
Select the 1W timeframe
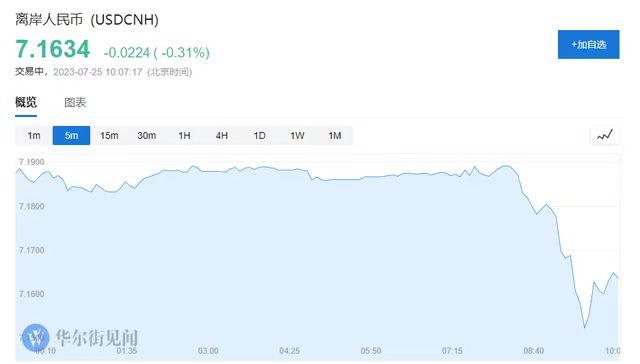point(297,135)
